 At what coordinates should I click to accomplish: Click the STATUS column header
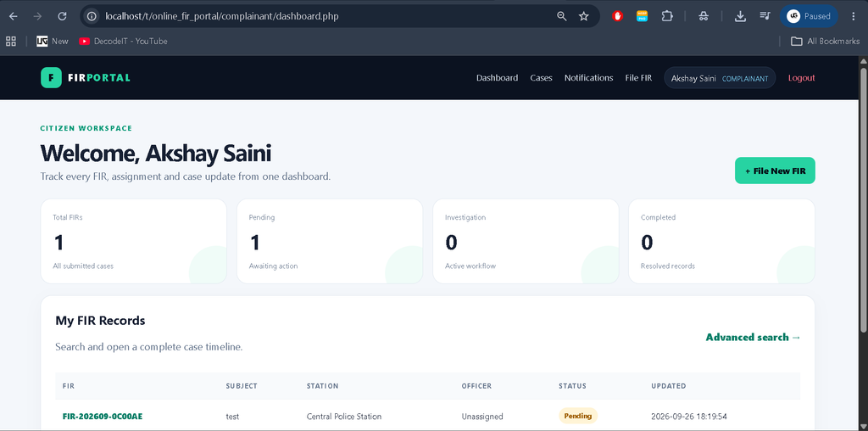point(572,385)
